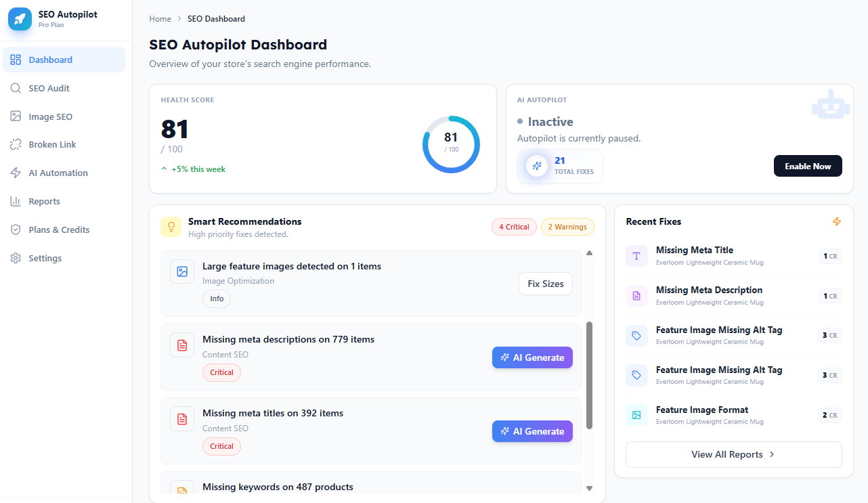Click the Info tag under Large feature images
Viewport: 868px width, 503px height.
217,299
